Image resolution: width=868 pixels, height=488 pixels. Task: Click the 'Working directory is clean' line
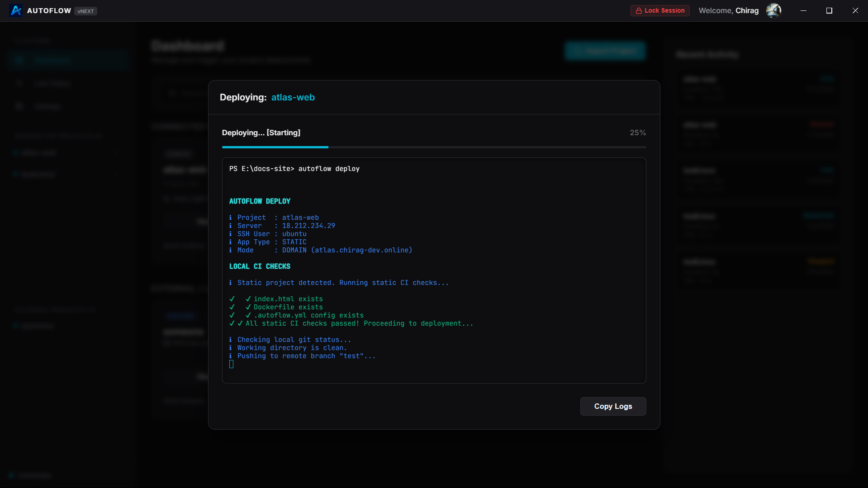click(x=288, y=348)
